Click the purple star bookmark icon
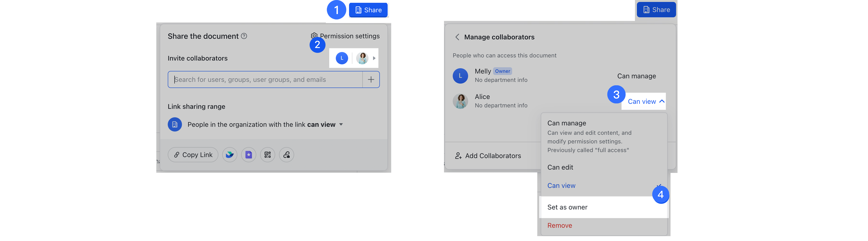868x241 pixels. (x=249, y=155)
